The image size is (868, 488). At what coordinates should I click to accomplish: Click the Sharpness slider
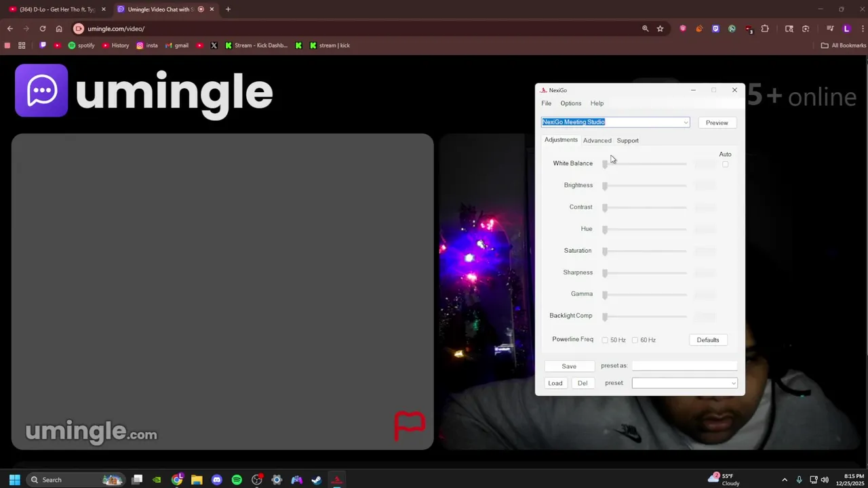644,272
